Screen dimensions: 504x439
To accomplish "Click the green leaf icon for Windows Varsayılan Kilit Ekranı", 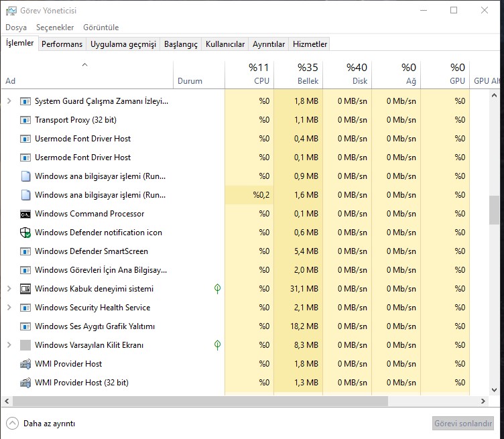I will click(217, 345).
